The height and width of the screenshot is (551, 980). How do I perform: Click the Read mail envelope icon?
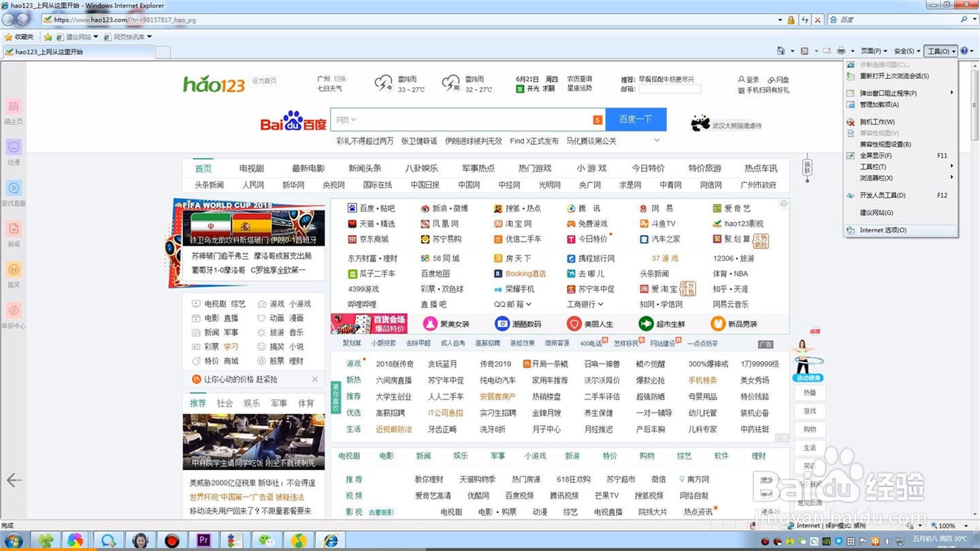[x=827, y=51]
